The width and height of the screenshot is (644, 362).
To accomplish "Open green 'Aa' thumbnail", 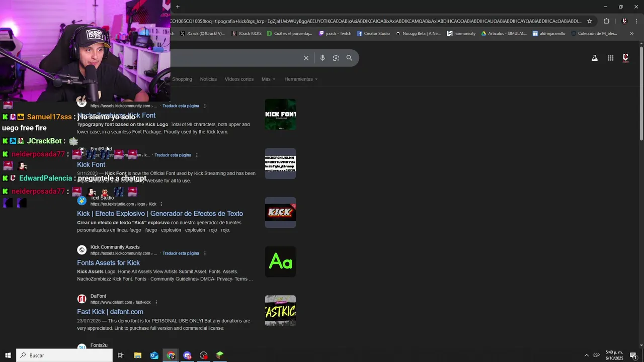I will pyautogui.click(x=280, y=261).
